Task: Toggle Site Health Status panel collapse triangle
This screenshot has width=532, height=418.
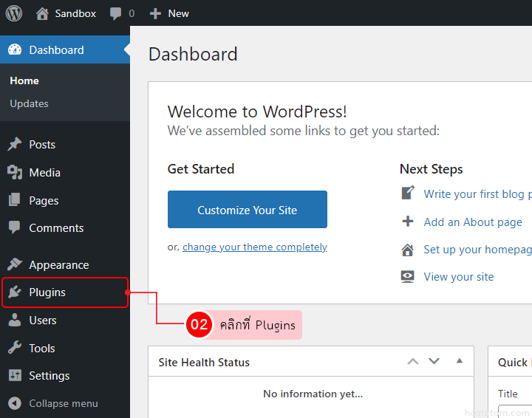Action: tap(459, 361)
